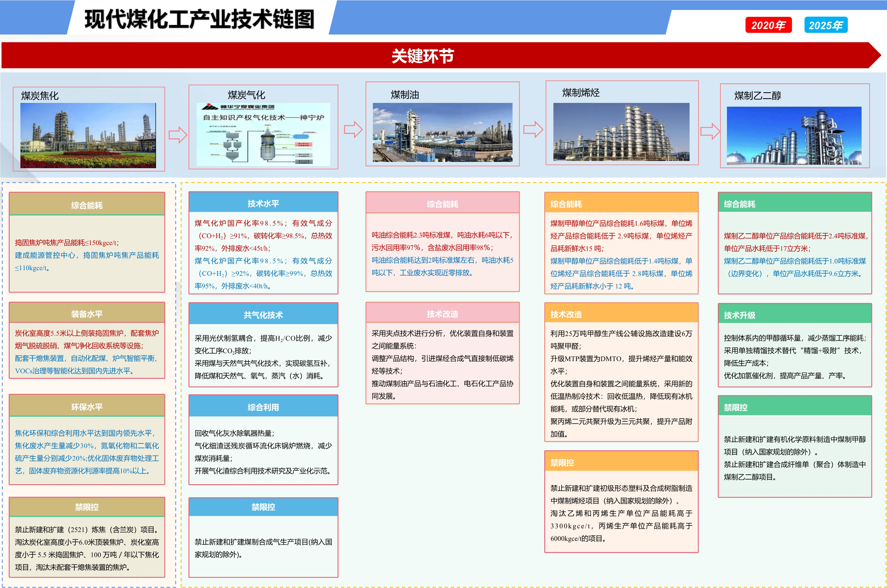This screenshot has height=588, width=887.
Task: Click text 焦化废水产生量减少30%
Action: pyautogui.click(x=54, y=446)
